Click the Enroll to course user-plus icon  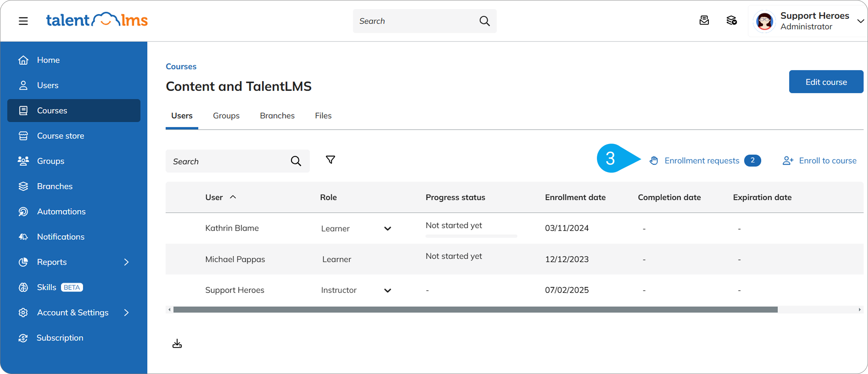point(788,161)
